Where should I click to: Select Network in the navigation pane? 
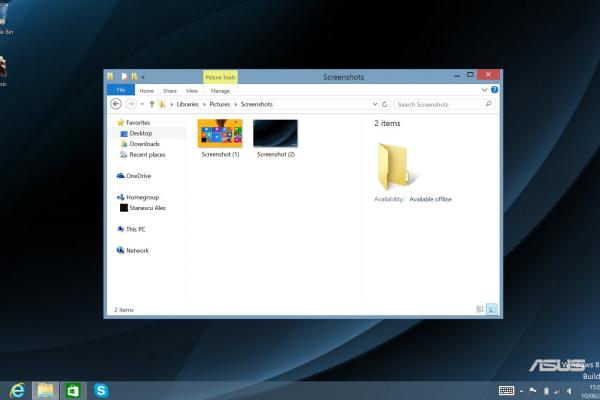(x=137, y=250)
